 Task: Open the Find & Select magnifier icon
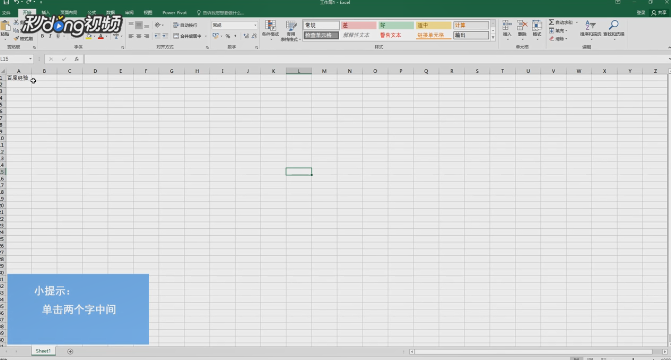pos(614,25)
